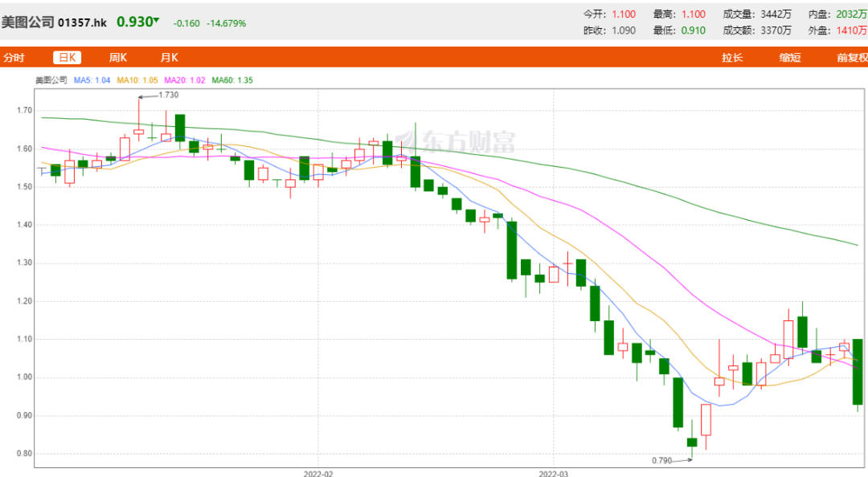The image size is (868, 477).
Task: Click the MA20: 1.02 legend label
Action: pyautogui.click(x=185, y=80)
